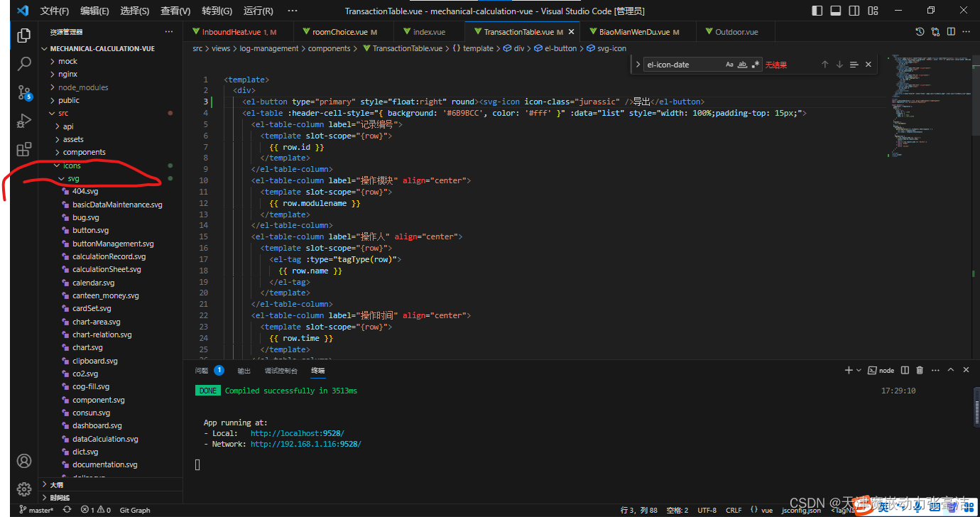Switch to 输出 output panel tab

coord(244,370)
